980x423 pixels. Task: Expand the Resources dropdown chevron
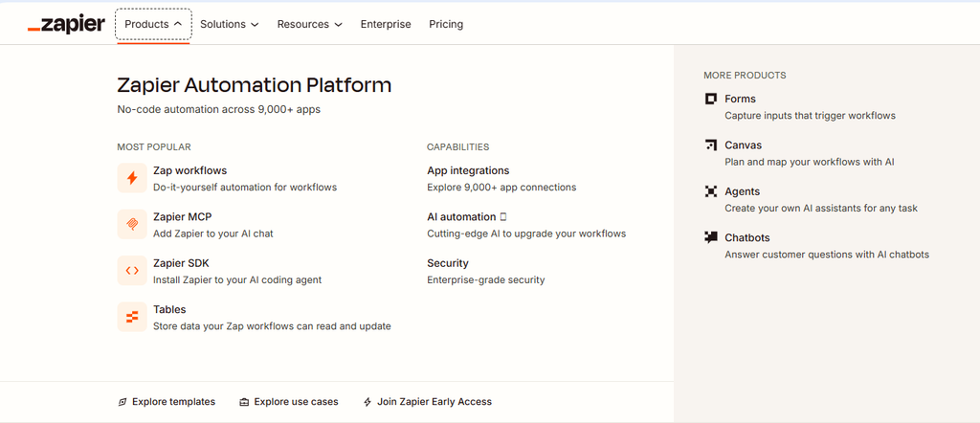[338, 24]
